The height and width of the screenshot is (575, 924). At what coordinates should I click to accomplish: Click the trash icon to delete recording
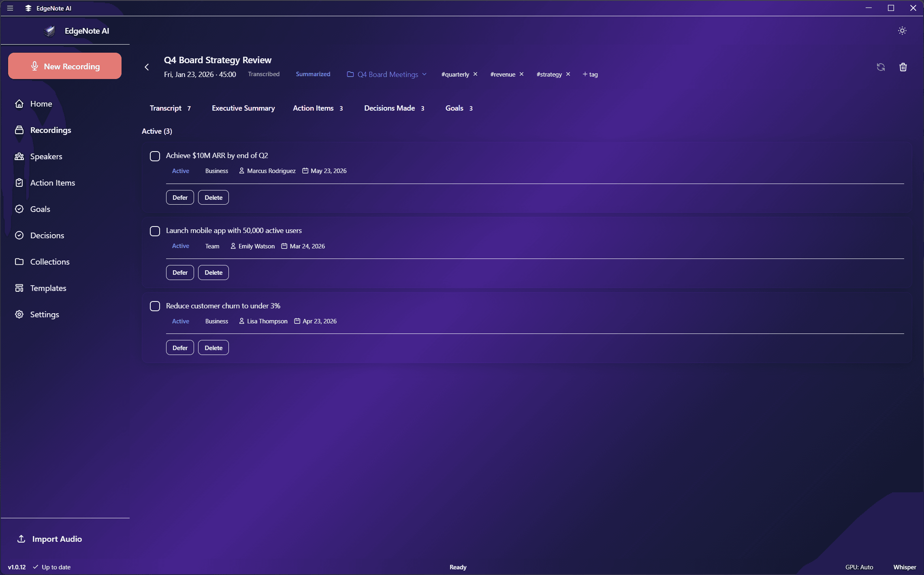pos(903,67)
